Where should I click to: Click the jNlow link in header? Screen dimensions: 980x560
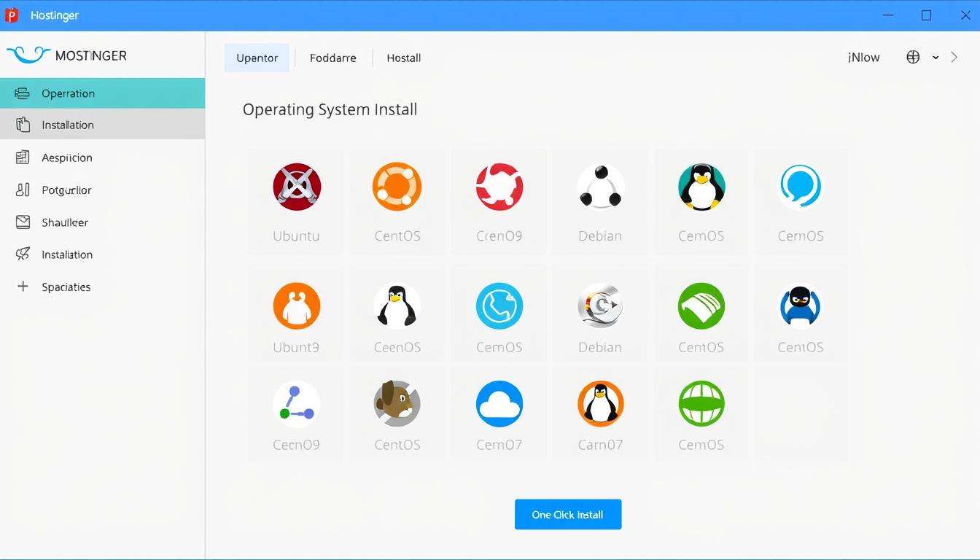tap(864, 58)
